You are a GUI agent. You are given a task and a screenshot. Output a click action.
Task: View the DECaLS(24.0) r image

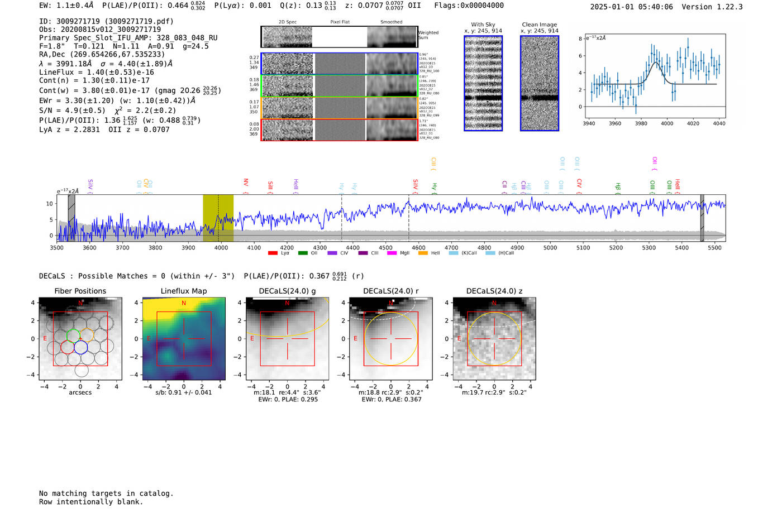391,339
